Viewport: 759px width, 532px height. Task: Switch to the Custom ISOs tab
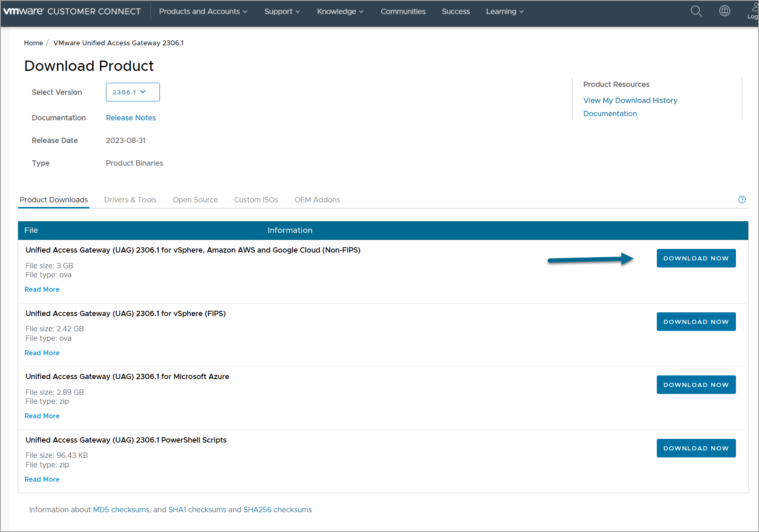[256, 200]
